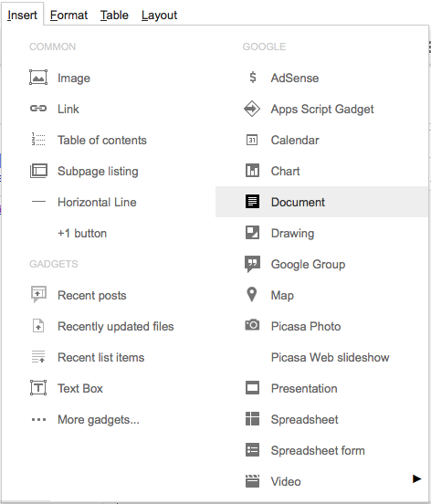The width and height of the screenshot is (431, 504).
Task: Open the Table menu
Action: click(x=114, y=16)
